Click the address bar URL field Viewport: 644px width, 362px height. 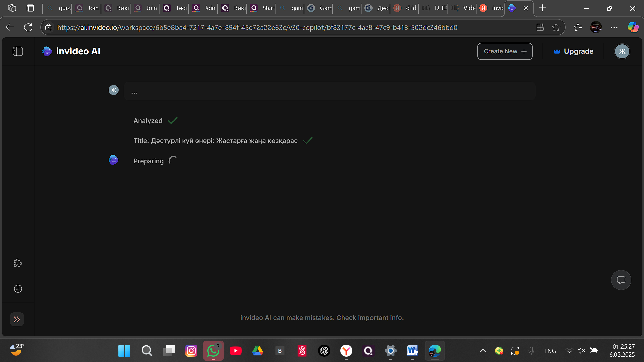click(x=257, y=28)
